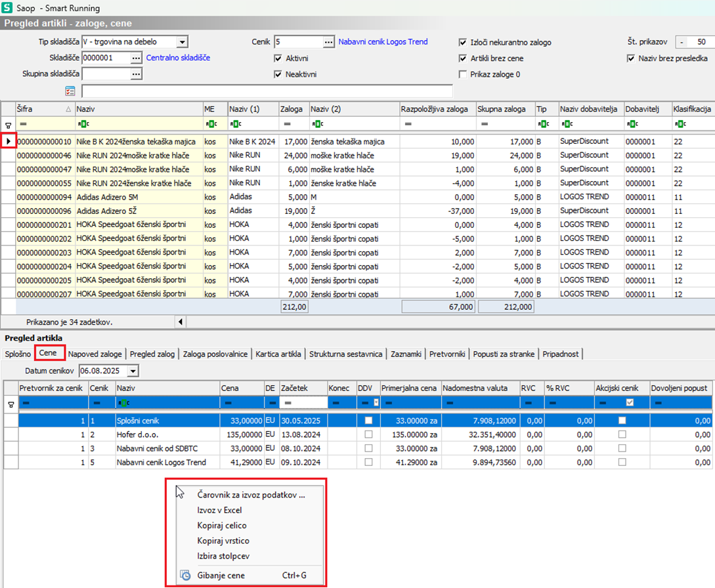Open the Napoved zaloge tab

(x=95, y=354)
